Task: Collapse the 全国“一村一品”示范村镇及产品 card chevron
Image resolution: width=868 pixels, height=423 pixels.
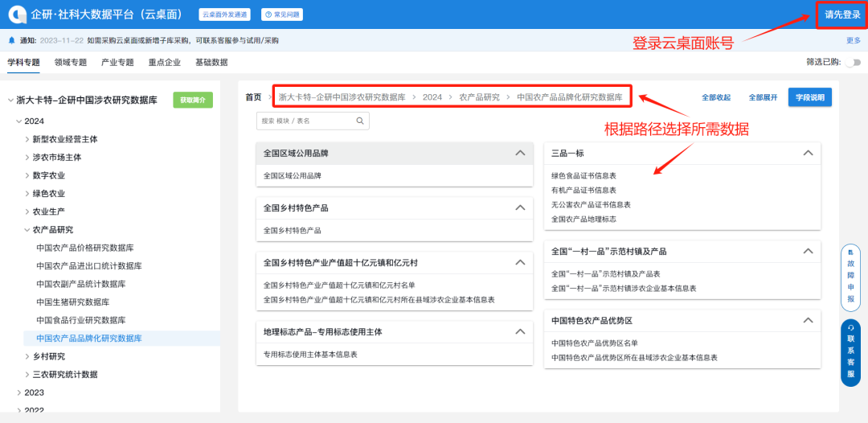Action: pos(808,251)
